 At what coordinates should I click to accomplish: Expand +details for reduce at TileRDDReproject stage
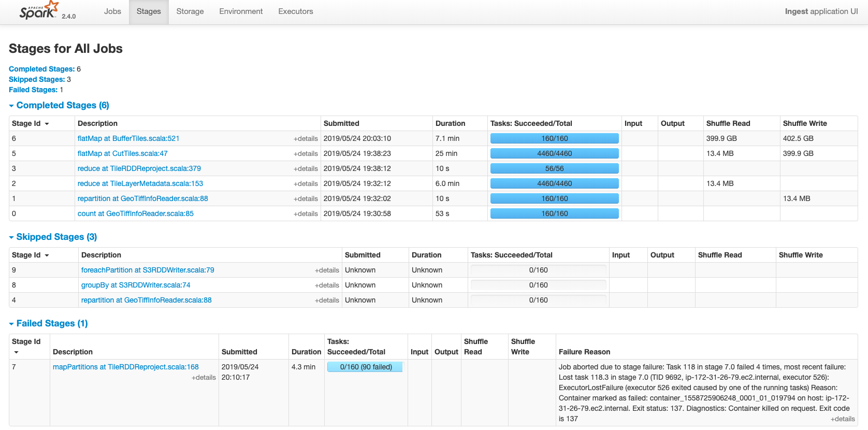click(x=306, y=169)
